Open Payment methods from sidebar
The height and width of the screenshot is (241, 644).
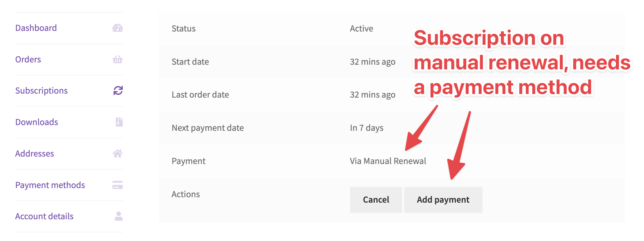point(50,185)
